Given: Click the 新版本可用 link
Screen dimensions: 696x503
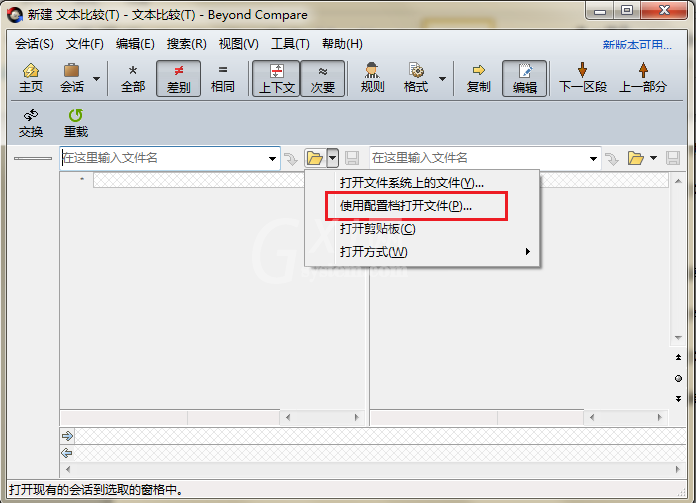Looking at the screenshot, I should (637, 45).
